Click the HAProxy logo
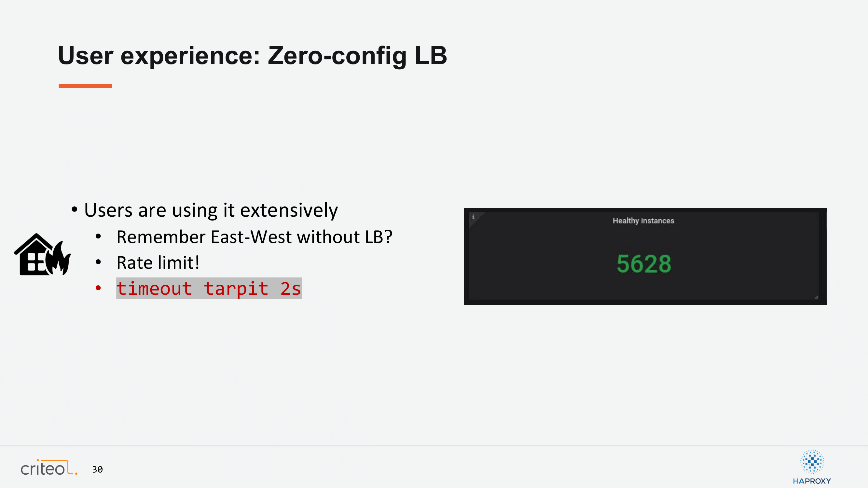 coord(812,467)
